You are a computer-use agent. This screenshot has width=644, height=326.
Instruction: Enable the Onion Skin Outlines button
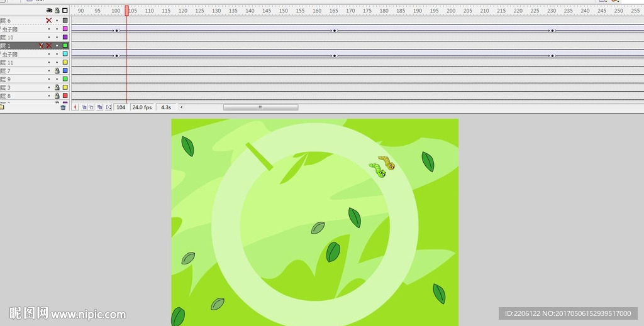coord(91,107)
